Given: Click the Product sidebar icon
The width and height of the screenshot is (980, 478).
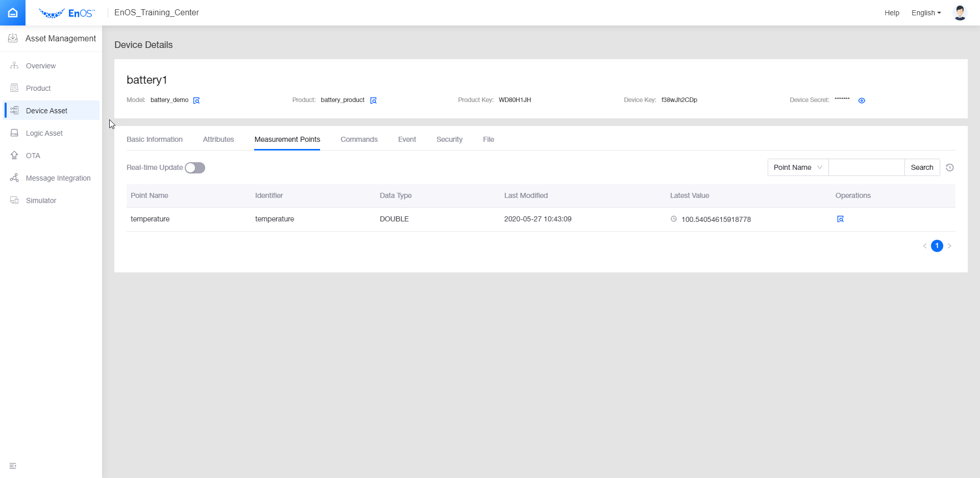Looking at the screenshot, I should coord(14,88).
